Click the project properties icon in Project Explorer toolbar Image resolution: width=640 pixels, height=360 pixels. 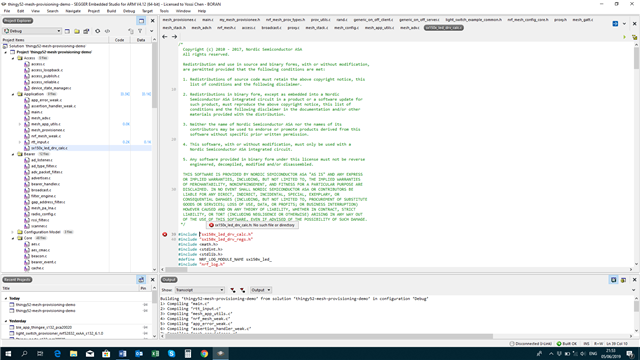[86, 31]
